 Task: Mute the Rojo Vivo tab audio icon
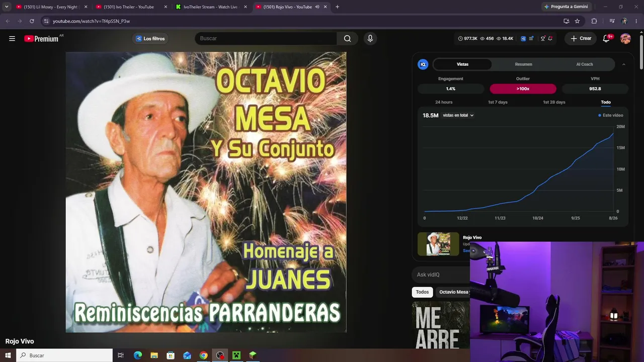coord(317,7)
